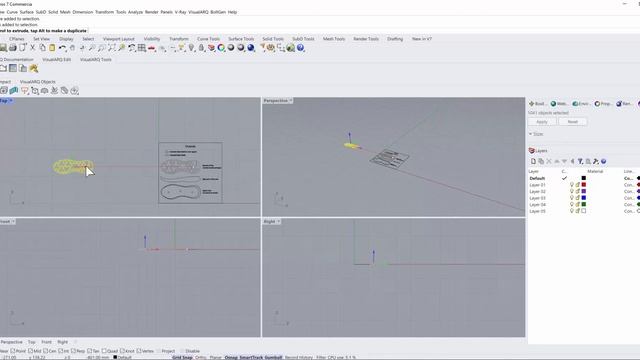Toggle the Mid osnap checkbox
Image resolution: width=640 pixels, height=360 pixels.
click(x=31, y=351)
